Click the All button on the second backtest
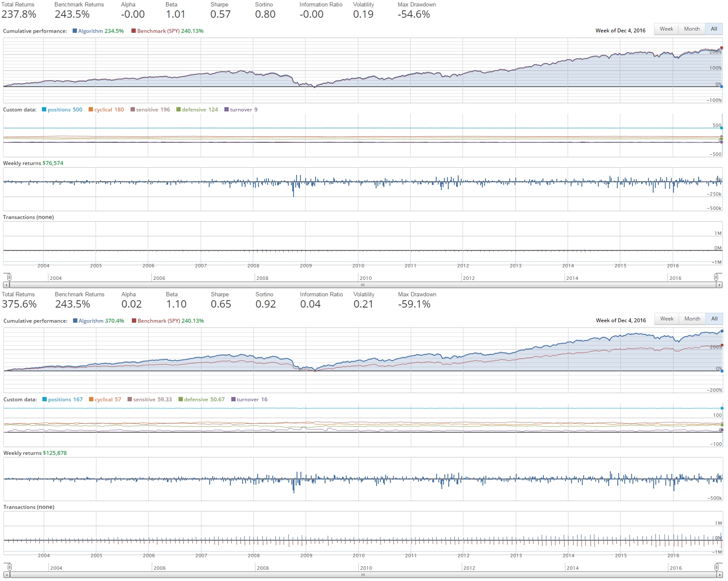This screenshot has width=728, height=581. point(714,319)
